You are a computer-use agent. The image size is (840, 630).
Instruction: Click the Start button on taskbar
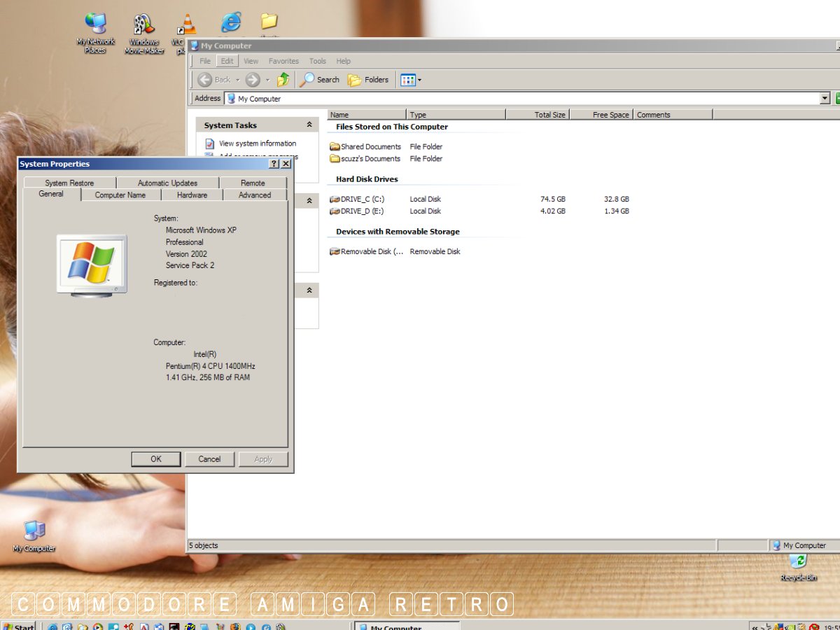coord(18,626)
